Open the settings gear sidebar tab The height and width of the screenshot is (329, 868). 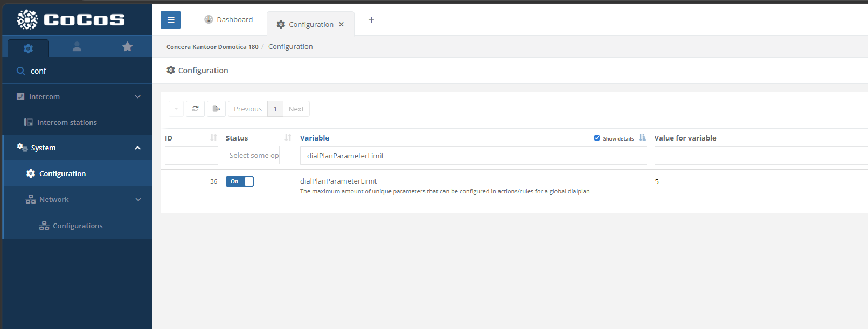point(28,48)
